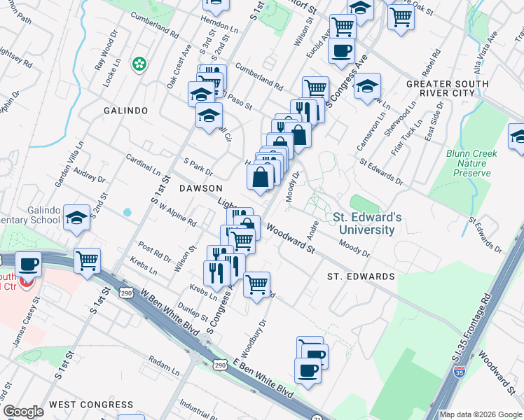This screenshot has height=420, width=524.
Task: Click the GREATER SOUTH RIVER CITY label
Action: click(447, 88)
